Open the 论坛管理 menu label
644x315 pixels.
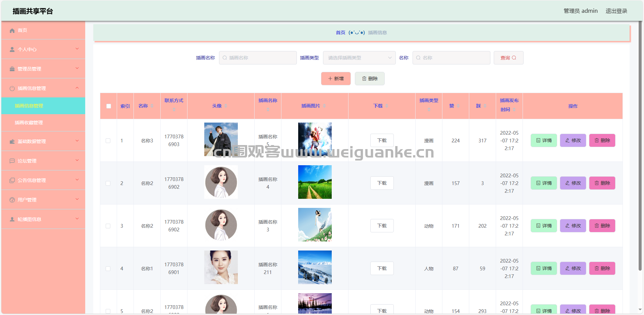tap(27, 161)
